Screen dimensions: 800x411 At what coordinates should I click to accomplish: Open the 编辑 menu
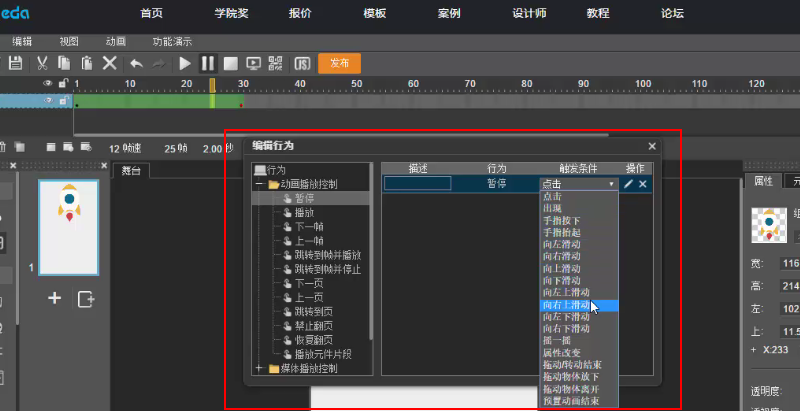coord(22,42)
